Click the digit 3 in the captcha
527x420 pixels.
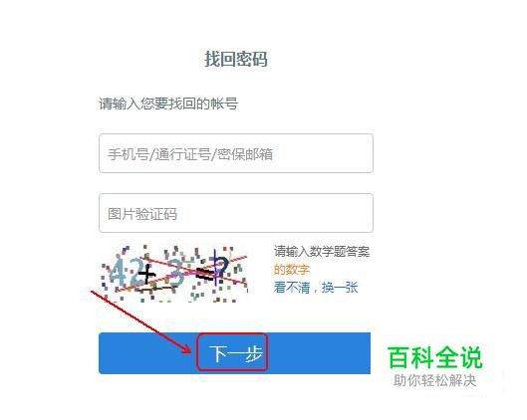point(175,273)
